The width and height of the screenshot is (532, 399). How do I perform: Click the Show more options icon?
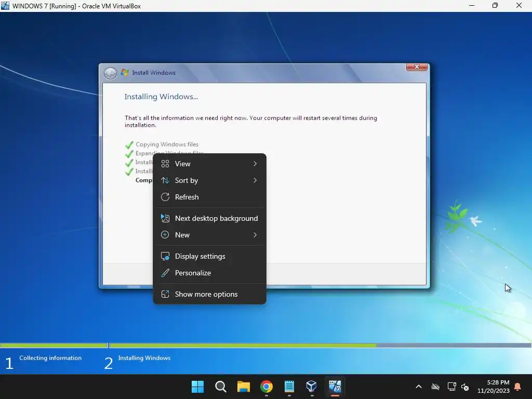click(165, 295)
